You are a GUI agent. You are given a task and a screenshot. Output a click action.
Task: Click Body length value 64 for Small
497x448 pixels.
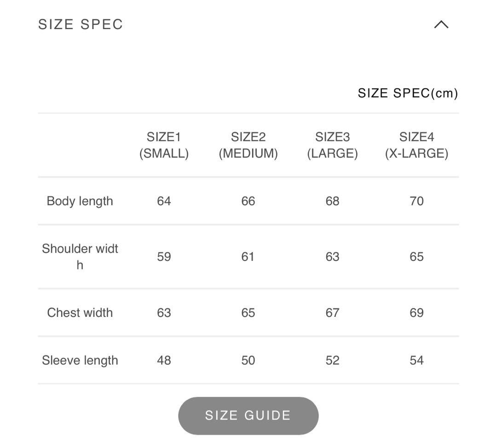point(164,201)
